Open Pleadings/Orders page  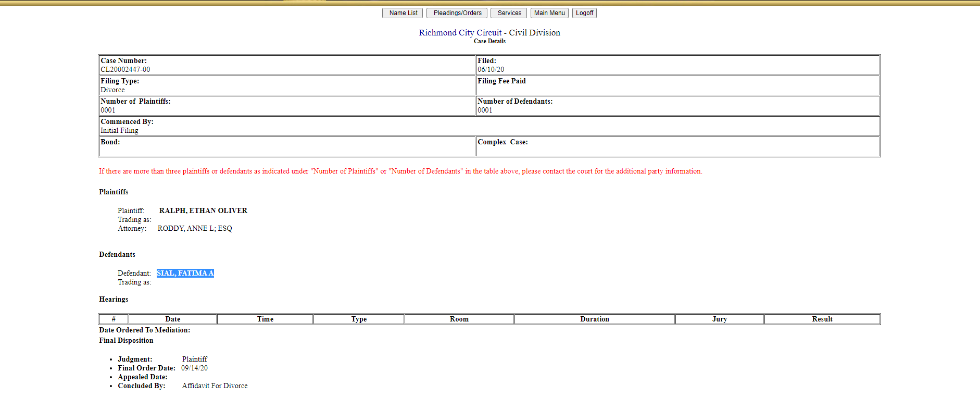(457, 13)
